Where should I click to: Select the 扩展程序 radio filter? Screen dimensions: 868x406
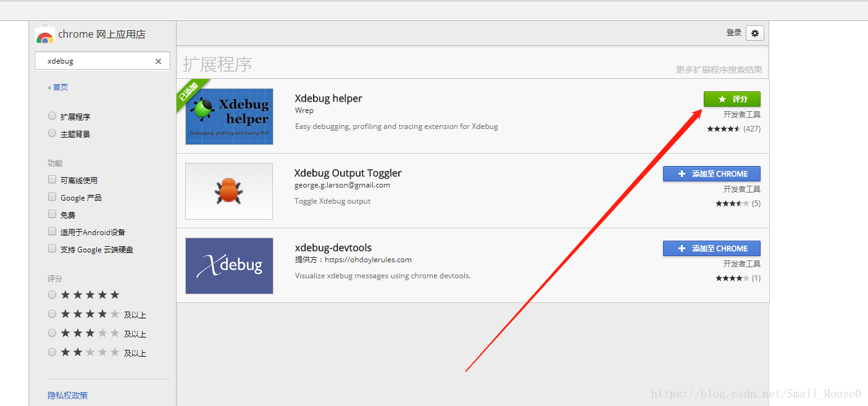(52, 116)
